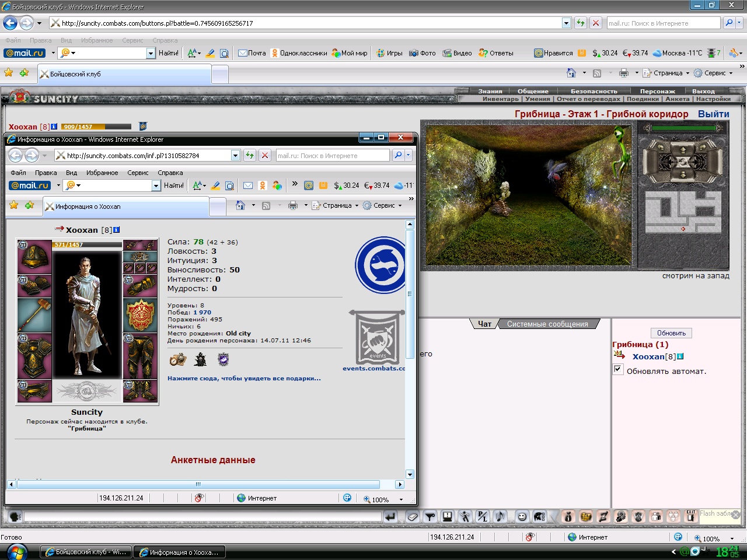The image size is (747, 560).
Task: Click the dungeon minimap panel
Action: 683,213
